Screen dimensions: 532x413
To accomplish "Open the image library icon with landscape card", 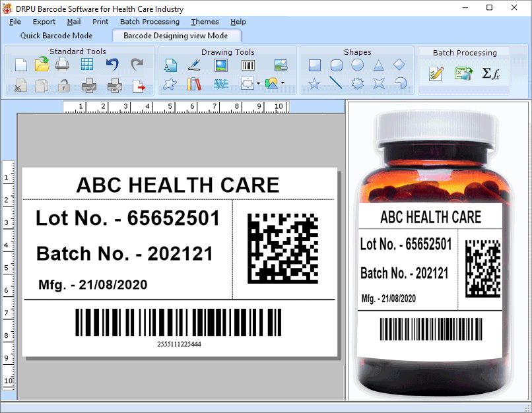I will (281, 65).
